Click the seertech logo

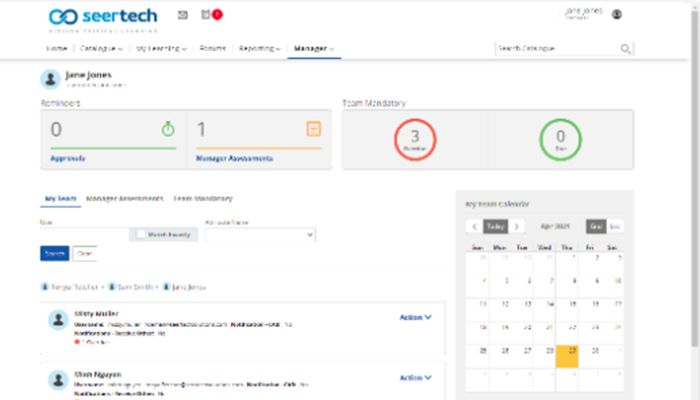(x=103, y=17)
